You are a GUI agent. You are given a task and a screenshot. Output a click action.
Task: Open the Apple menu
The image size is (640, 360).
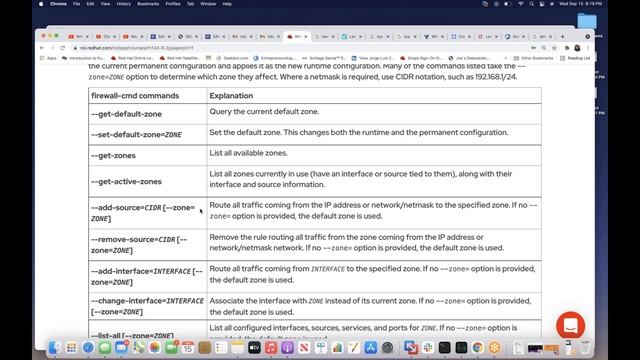[41, 4]
